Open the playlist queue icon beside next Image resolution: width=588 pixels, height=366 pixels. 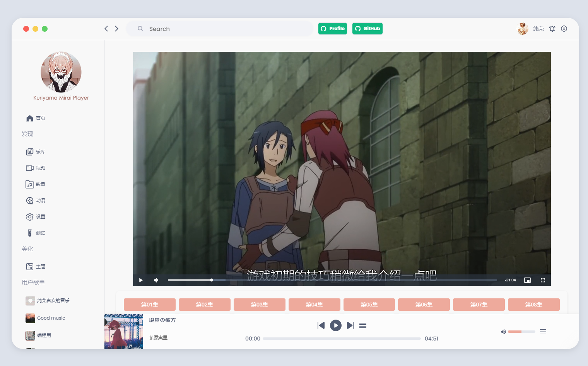[x=363, y=325]
